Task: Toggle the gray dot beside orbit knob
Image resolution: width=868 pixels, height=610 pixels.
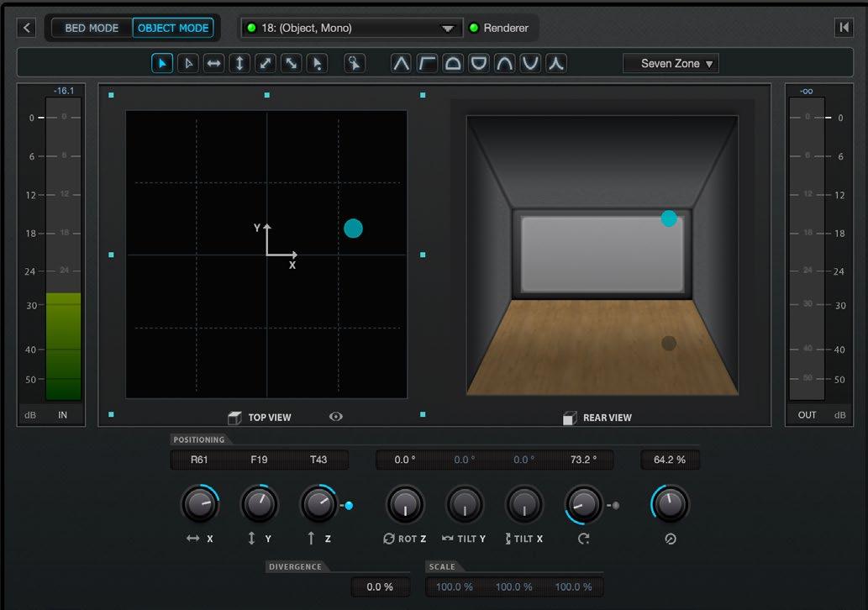Action: click(615, 505)
